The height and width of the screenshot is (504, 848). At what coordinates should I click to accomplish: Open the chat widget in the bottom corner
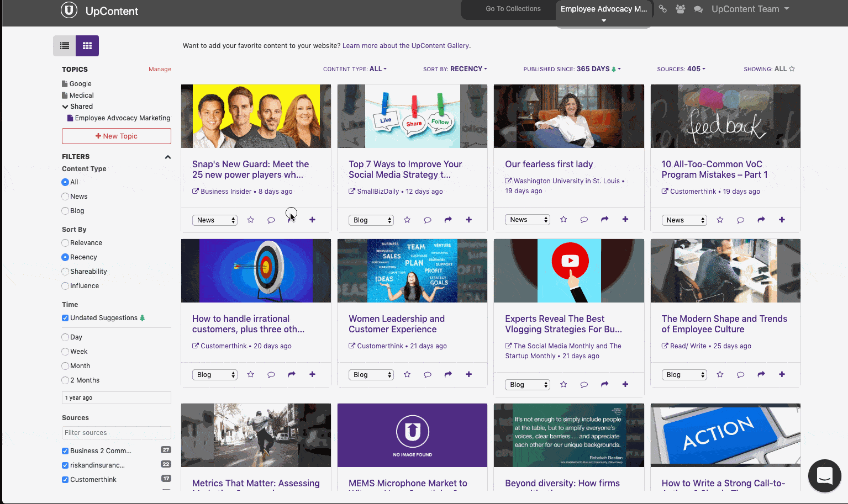point(824,476)
